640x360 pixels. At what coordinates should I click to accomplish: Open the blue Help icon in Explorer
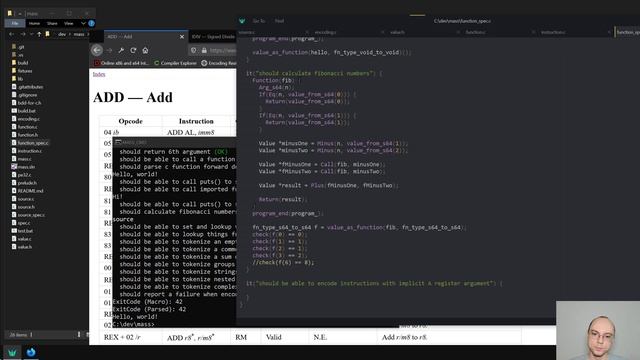click(x=91, y=23)
